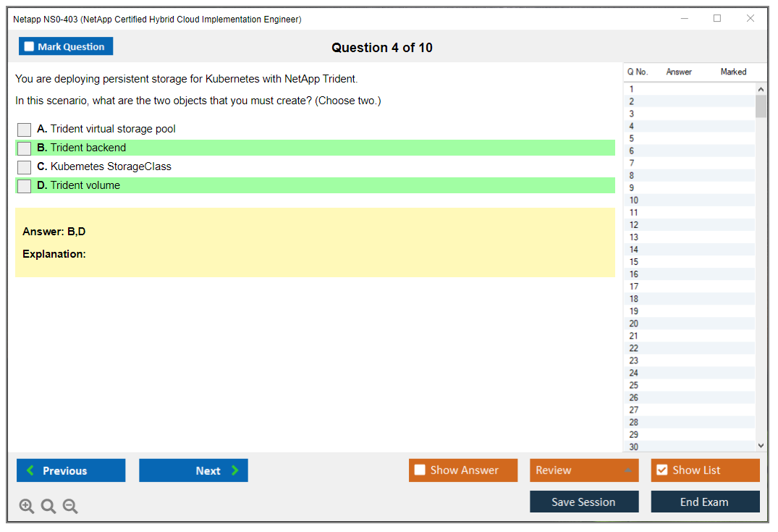
Task: Click the zoom in magnifier icon
Action: tap(27, 507)
